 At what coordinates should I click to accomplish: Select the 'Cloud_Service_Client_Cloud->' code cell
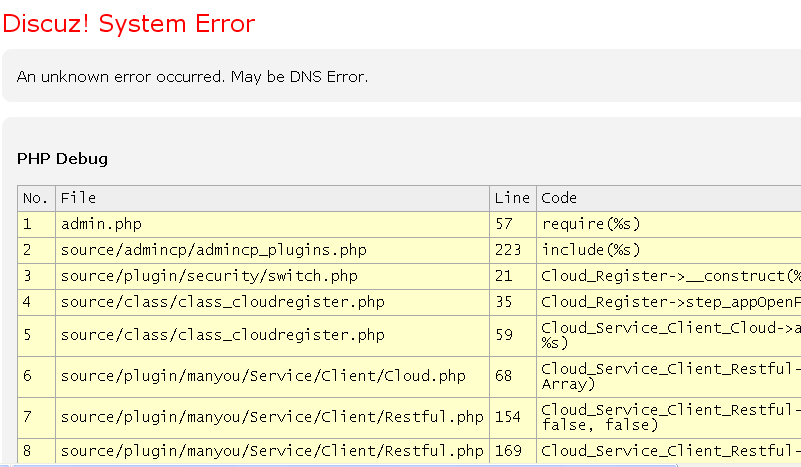tap(669, 336)
